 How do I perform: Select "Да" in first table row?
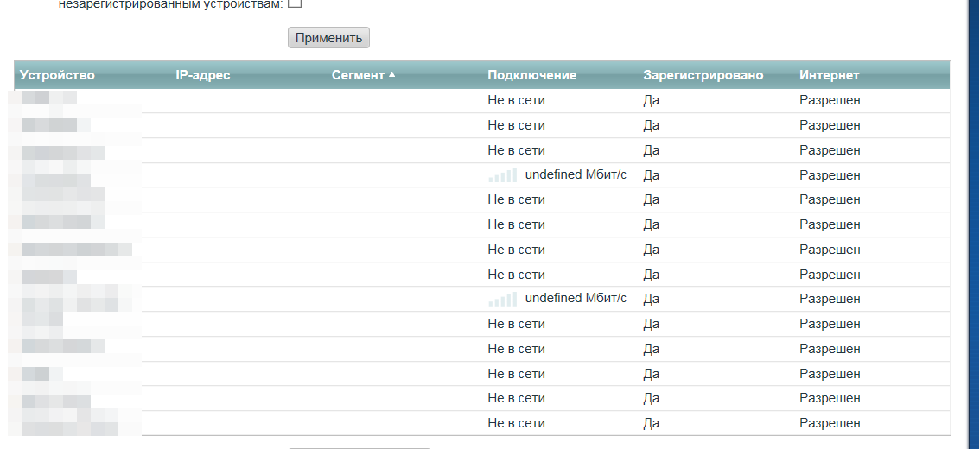point(652,100)
